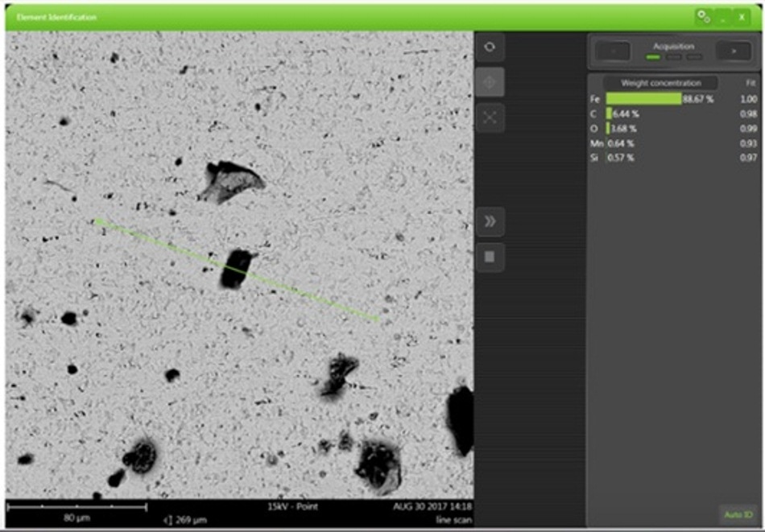Click the C 6.44 % concentration bar
The image size is (765, 532).
tap(609, 113)
